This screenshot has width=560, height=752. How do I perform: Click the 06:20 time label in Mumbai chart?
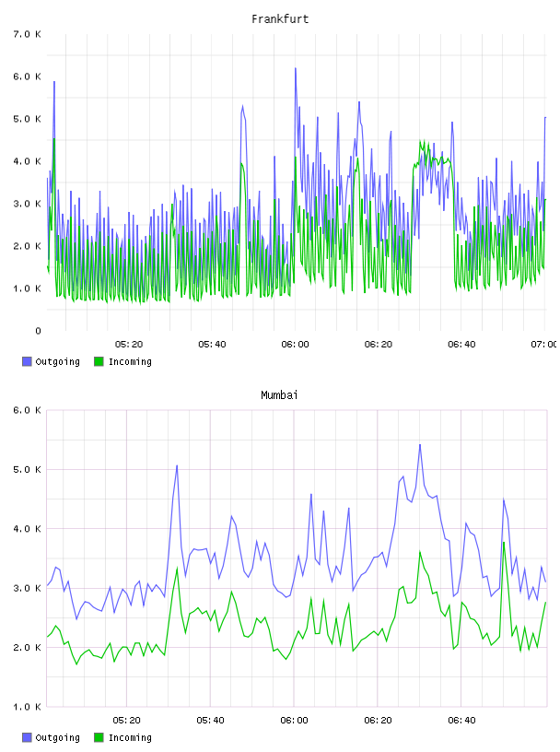[378, 721]
